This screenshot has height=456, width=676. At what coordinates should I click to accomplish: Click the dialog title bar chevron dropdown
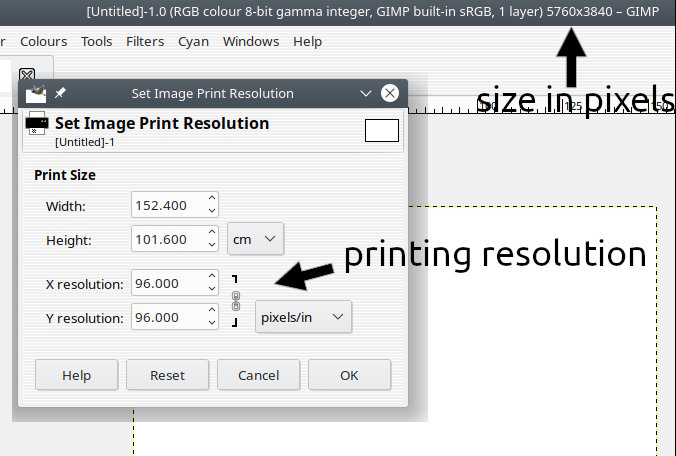coord(366,93)
